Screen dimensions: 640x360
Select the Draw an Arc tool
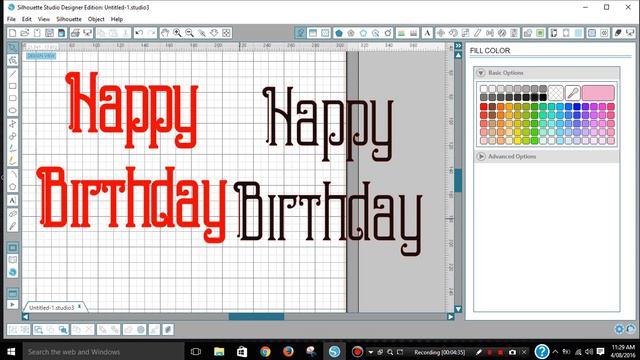pos(13,174)
